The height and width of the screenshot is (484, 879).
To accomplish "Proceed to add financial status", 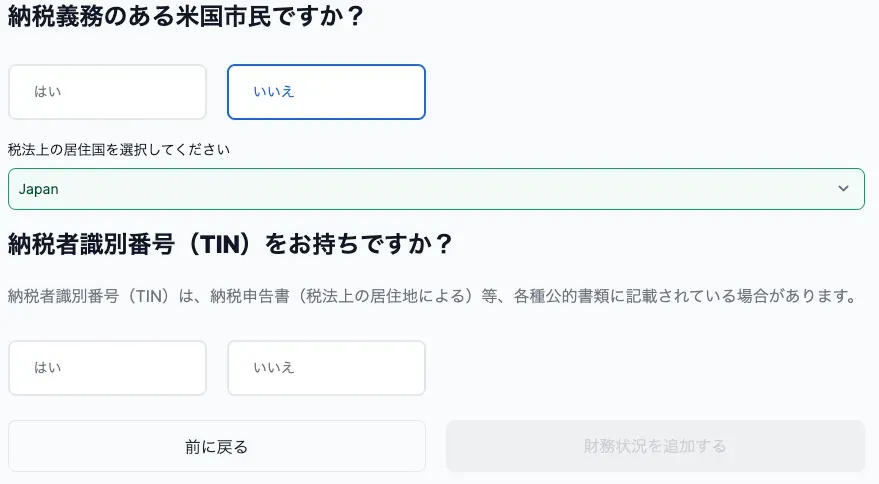I will click(x=655, y=446).
